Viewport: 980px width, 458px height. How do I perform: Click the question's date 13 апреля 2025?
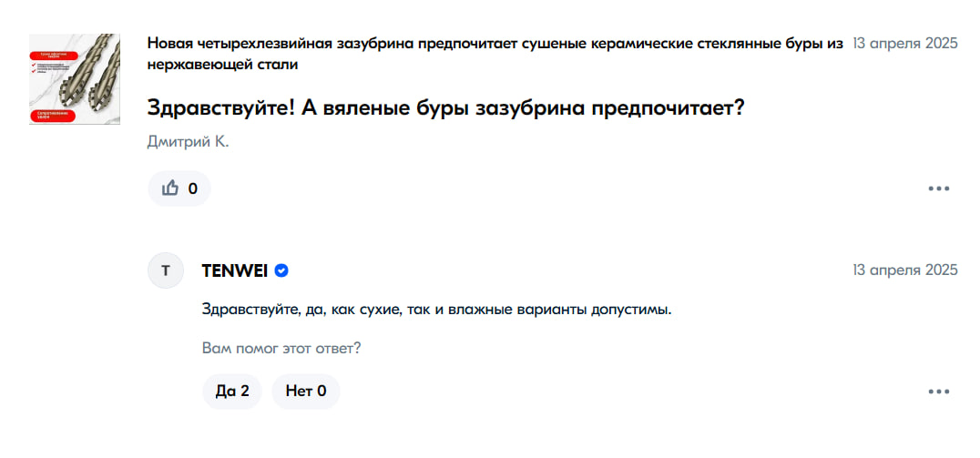click(x=904, y=44)
